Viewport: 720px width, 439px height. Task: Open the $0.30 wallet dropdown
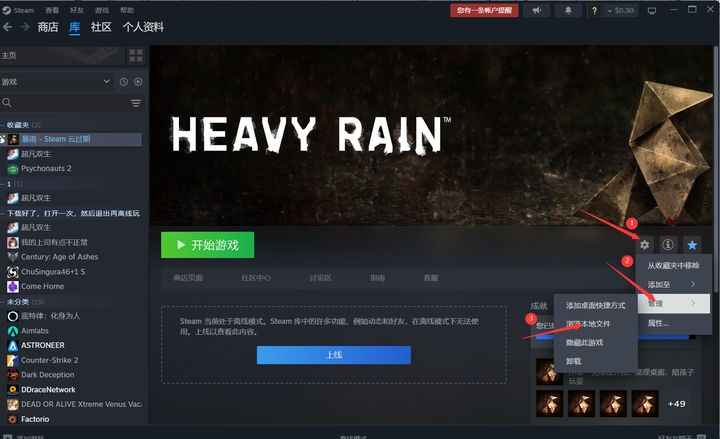click(x=620, y=10)
